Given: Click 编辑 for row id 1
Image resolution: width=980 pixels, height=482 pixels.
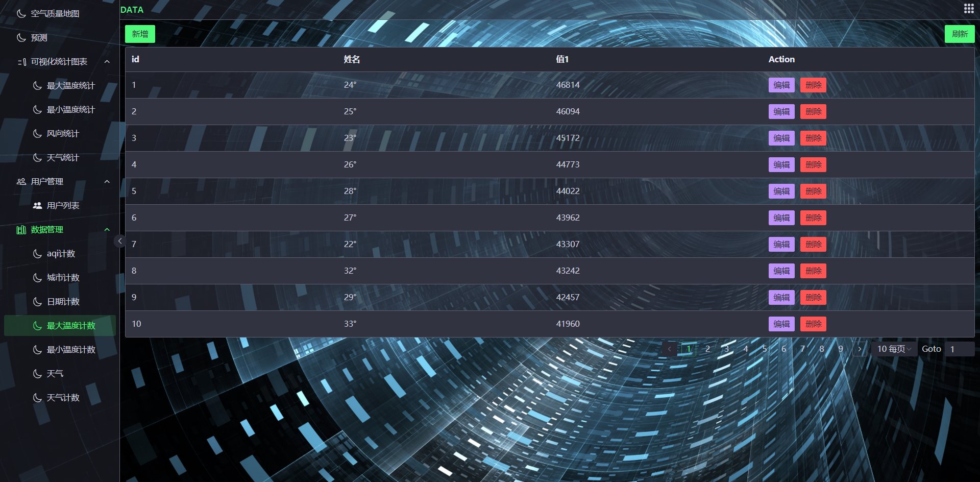Looking at the screenshot, I should [781, 85].
